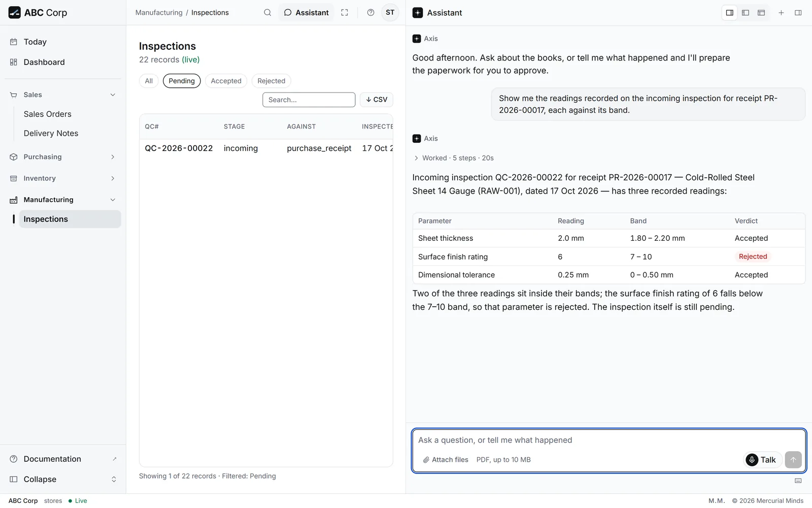Click the Collapse sidebar control
Screen dimensions: 812x508
(63, 479)
